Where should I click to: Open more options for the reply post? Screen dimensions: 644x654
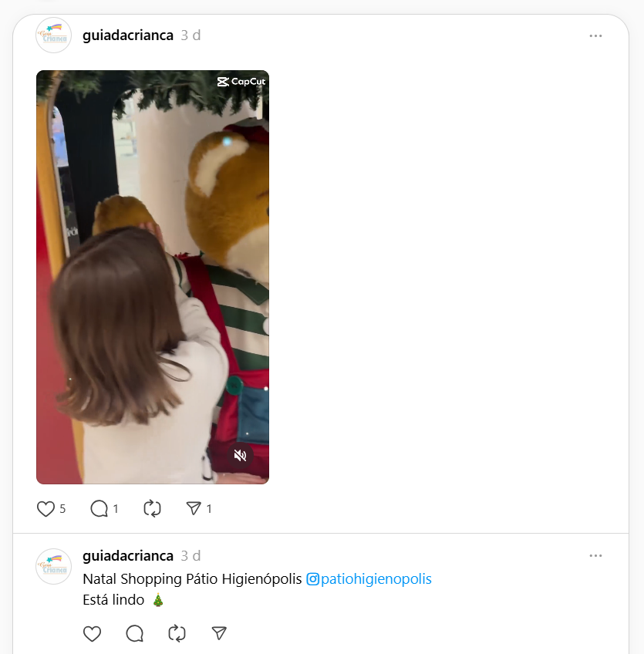click(595, 555)
